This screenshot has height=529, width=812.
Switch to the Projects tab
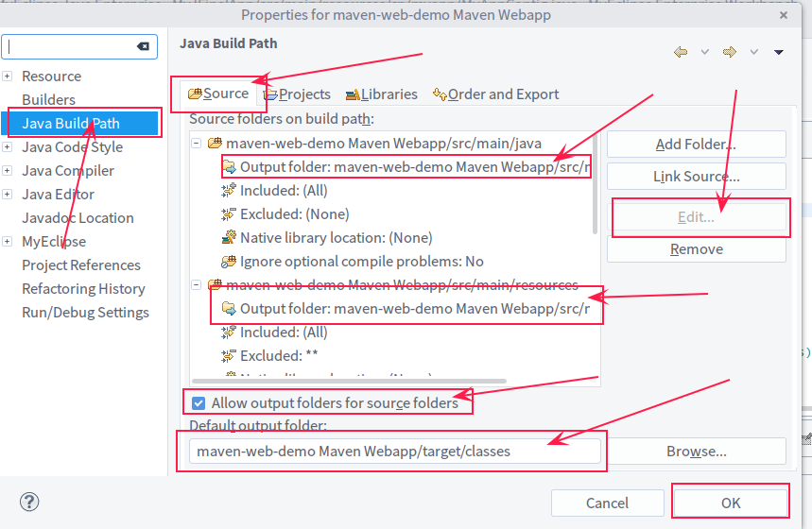[x=297, y=94]
